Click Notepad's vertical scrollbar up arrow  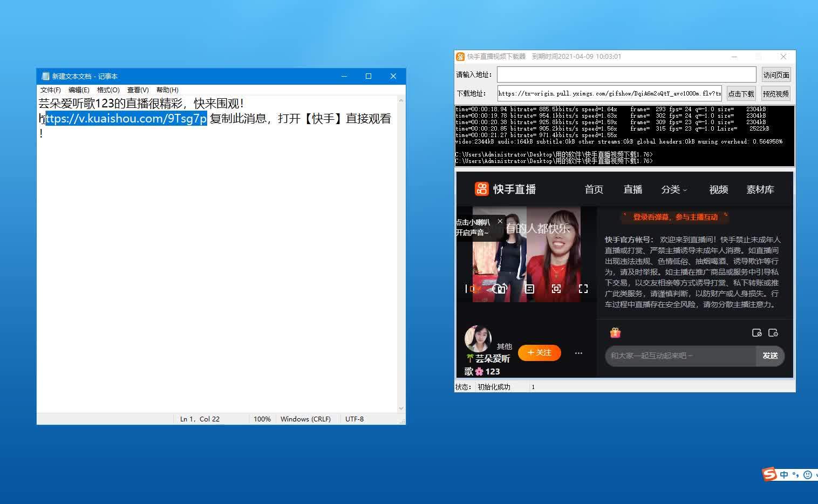[x=401, y=100]
